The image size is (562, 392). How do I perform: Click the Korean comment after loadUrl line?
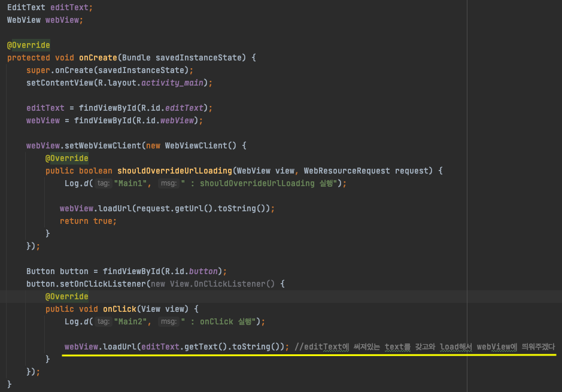click(425, 347)
